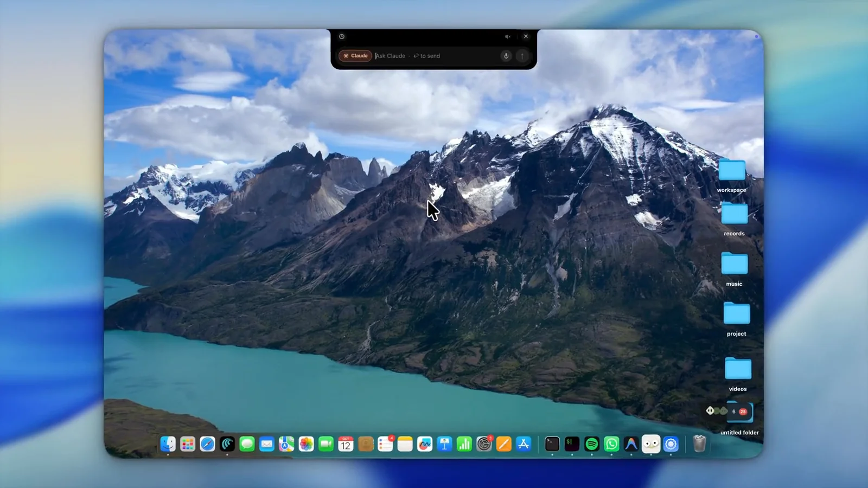Send message with up-arrow button

pos(522,56)
